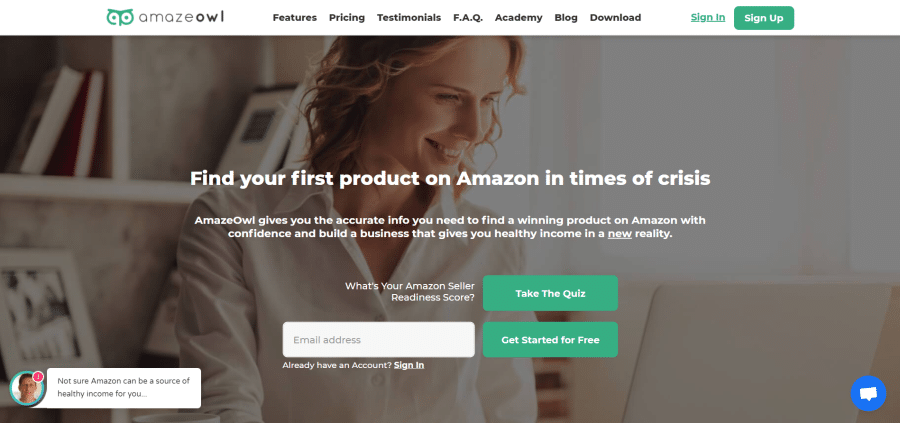Click the Sign In link in header
900x423 pixels.
(x=708, y=17)
